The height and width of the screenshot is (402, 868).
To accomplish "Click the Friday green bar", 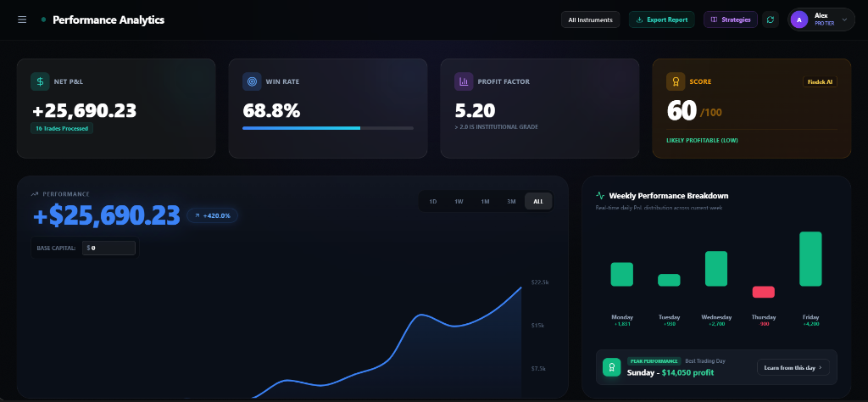I will (x=811, y=259).
